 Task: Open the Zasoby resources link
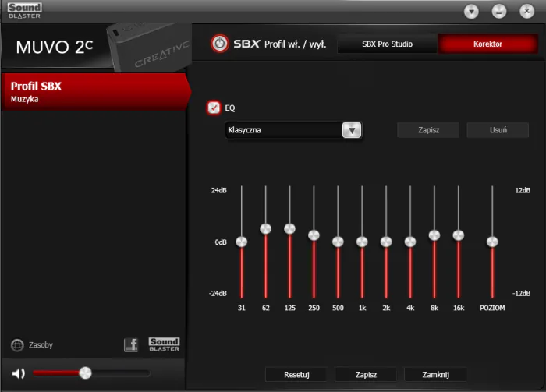coord(41,345)
